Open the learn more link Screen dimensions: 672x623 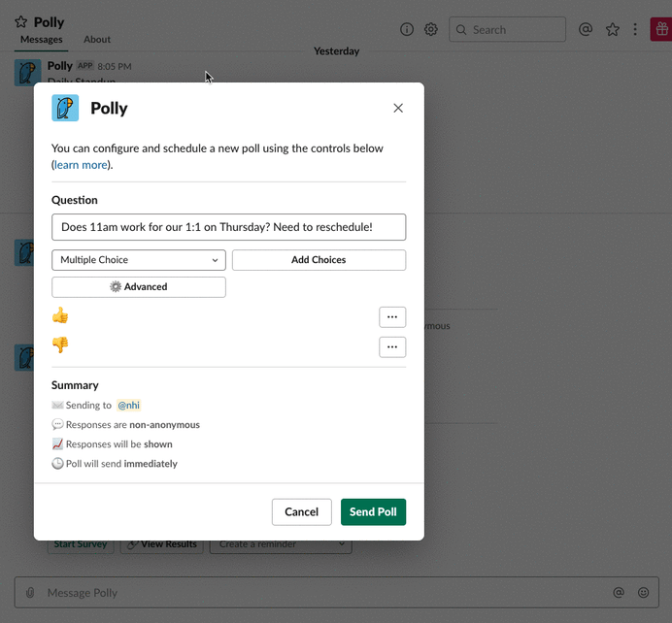coord(81,165)
